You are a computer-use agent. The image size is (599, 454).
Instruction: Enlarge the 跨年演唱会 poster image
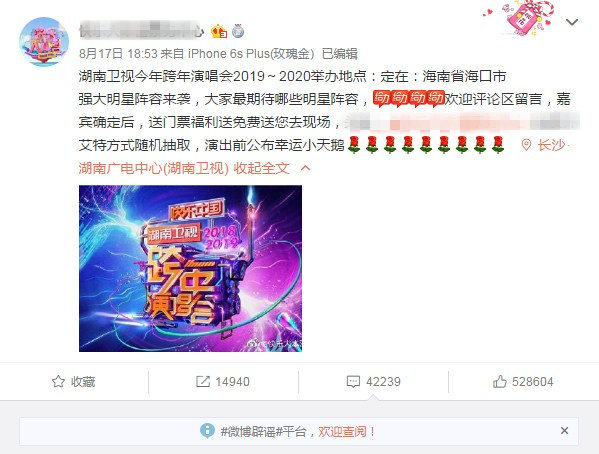click(190, 268)
